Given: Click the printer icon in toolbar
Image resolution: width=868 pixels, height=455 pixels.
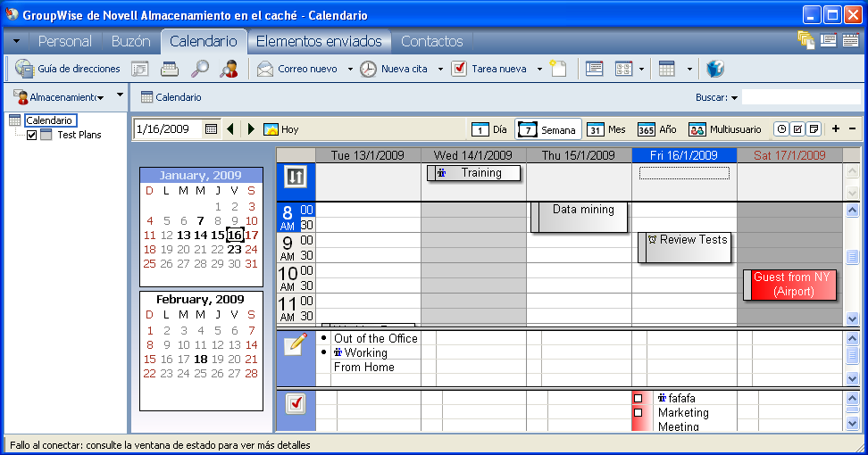Looking at the screenshot, I should click(170, 69).
